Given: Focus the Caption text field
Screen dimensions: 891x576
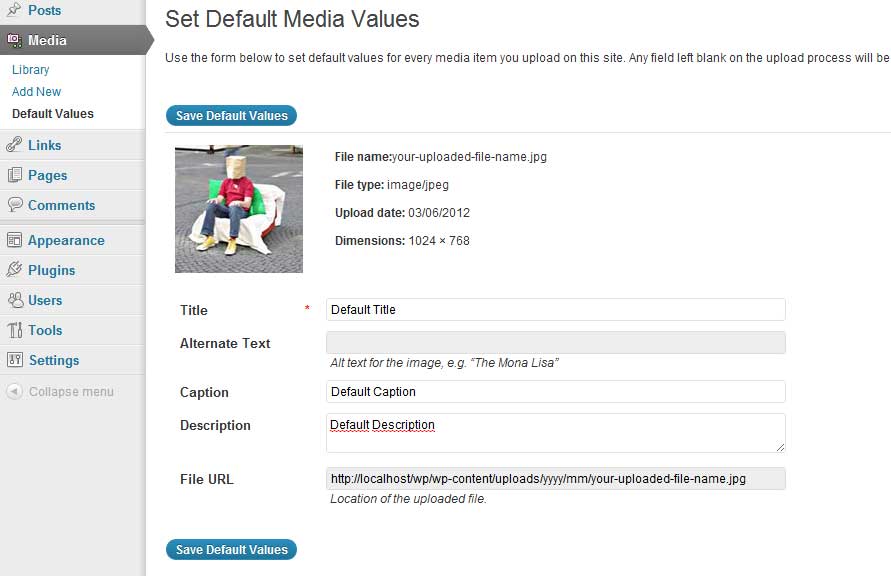Looking at the screenshot, I should tap(556, 391).
